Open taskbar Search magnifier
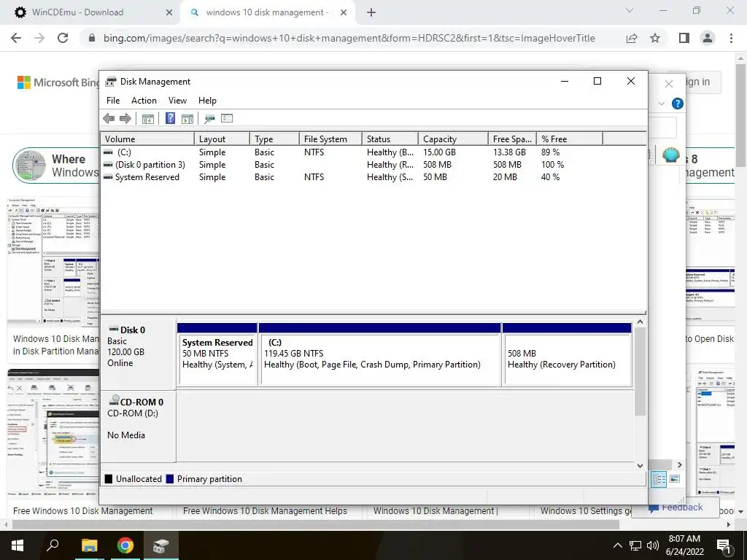 [53, 545]
